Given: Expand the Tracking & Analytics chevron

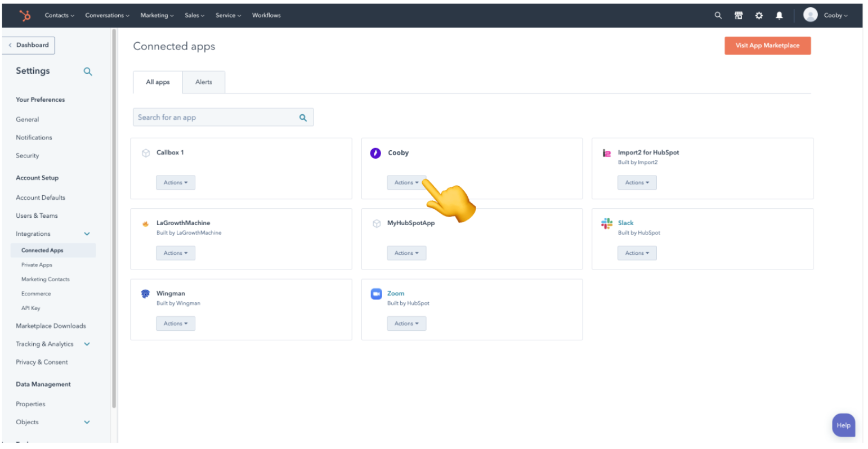Looking at the screenshot, I should [87, 344].
